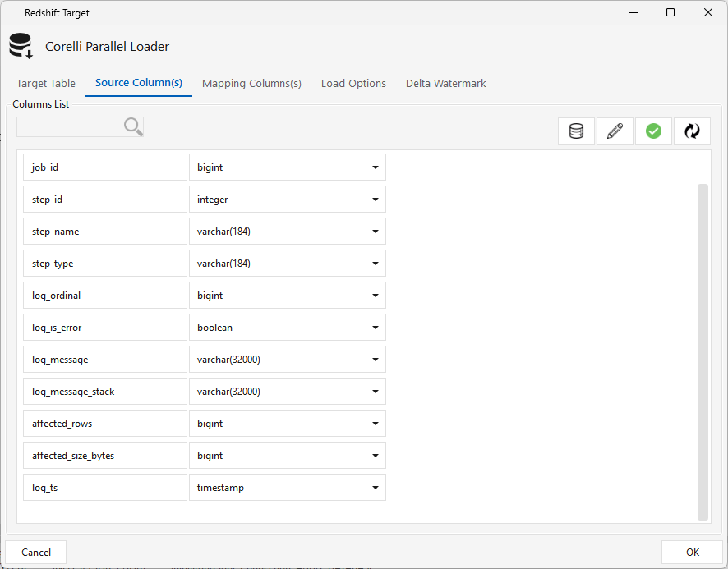Viewport: 728px width, 569px height.
Task: Expand the affected_size_bytes type dropdown
Action: (288, 456)
